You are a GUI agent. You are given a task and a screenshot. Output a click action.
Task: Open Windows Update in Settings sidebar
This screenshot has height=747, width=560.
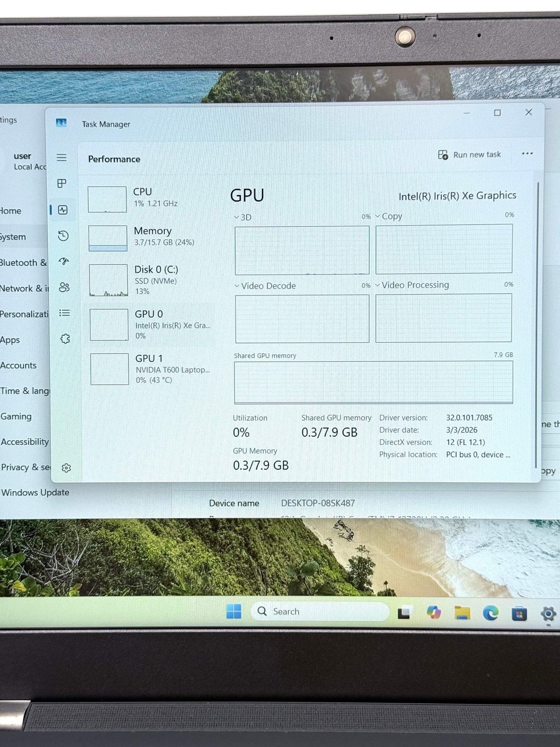[x=35, y=493]
